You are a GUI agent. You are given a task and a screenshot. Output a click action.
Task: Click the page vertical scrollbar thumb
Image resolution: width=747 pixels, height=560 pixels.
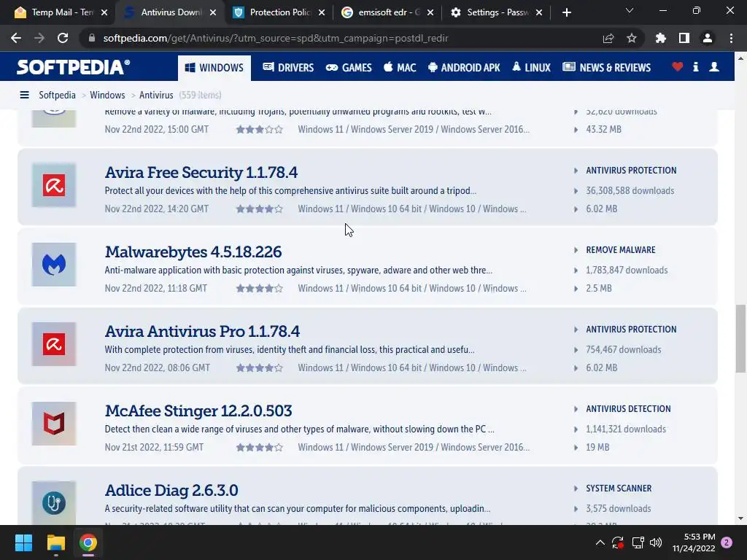(740, 338)
